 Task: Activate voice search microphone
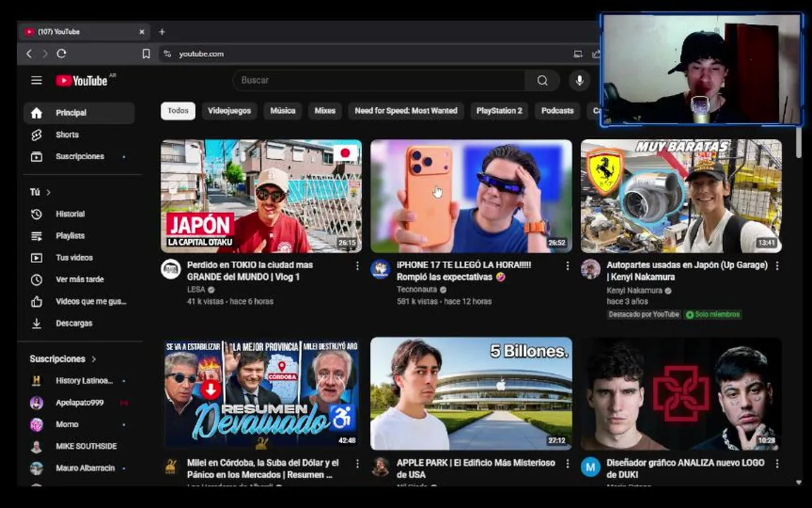point(579,80)
